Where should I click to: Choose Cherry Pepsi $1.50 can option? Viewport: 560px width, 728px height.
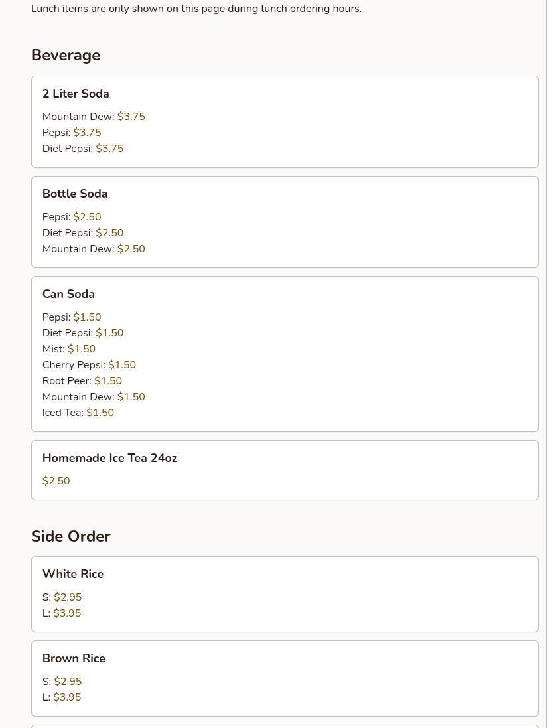(x=89, y=365)
